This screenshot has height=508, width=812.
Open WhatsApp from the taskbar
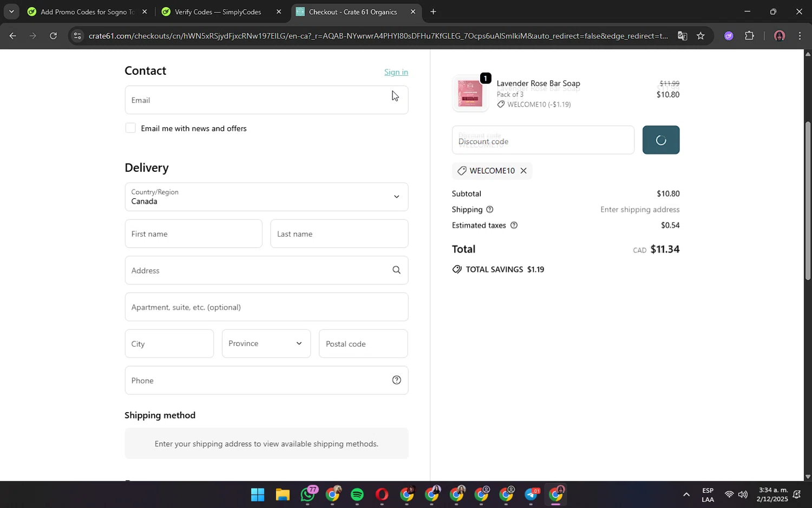coord(309,494)
